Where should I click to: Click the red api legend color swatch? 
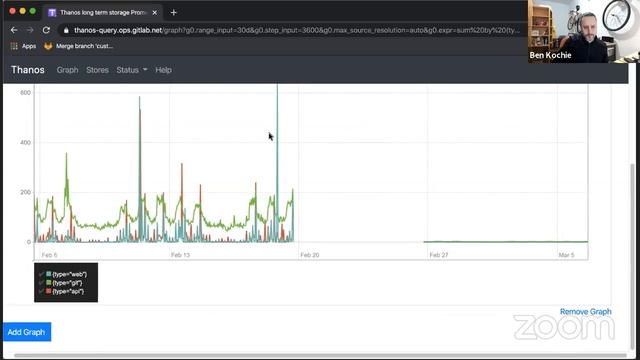49,291
